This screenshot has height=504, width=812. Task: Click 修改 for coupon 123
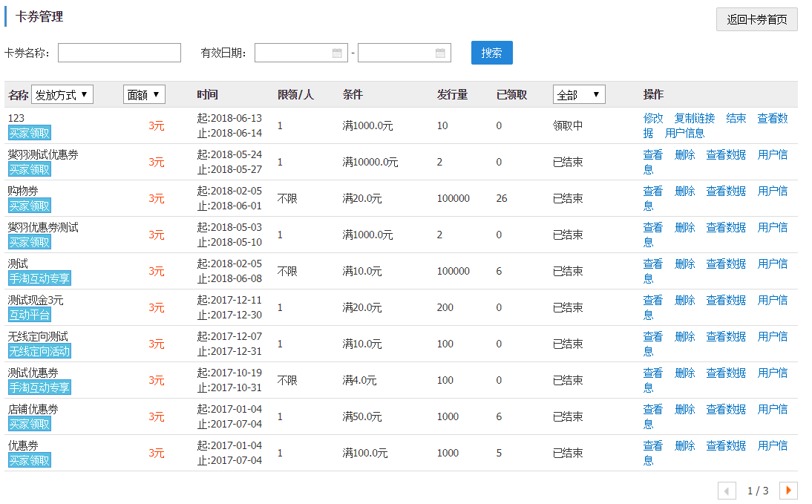tap(653, 118)
